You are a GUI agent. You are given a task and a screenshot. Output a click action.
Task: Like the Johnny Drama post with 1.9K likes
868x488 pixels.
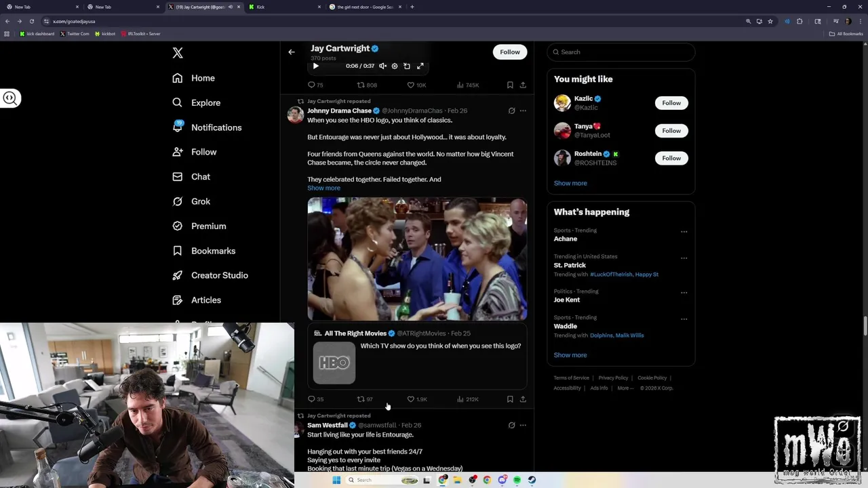coord(416,399)
